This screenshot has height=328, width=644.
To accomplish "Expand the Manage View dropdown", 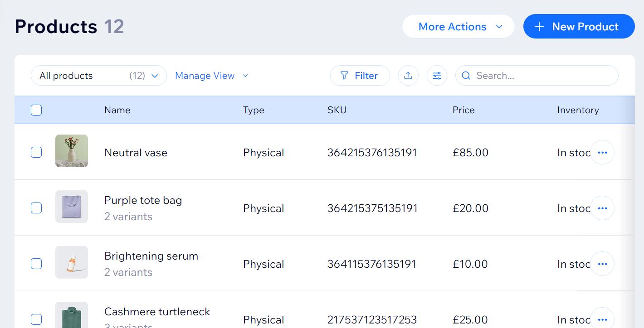I will (211, 75).
